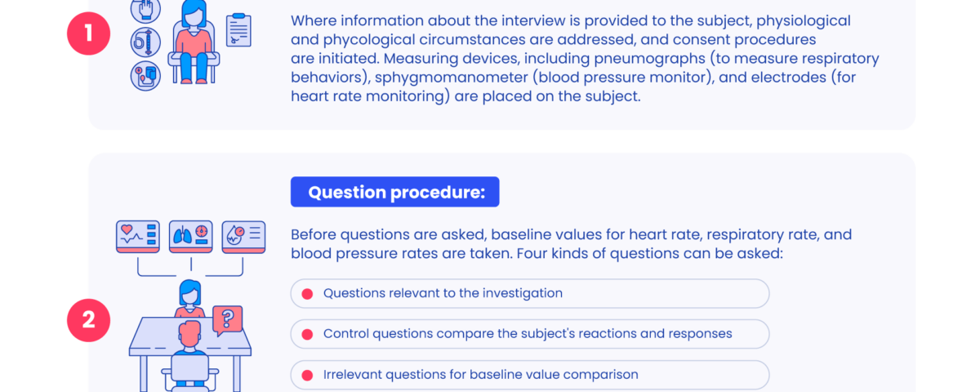980x392 pixels.
Task: Click the blood pressure gauge card icon
Action: click(x=243, y=236)
